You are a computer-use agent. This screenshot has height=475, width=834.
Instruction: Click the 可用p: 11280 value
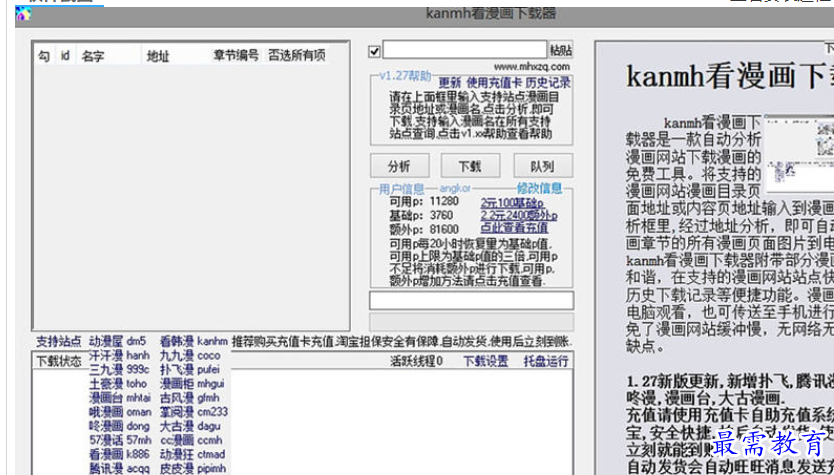click(424, 202)
